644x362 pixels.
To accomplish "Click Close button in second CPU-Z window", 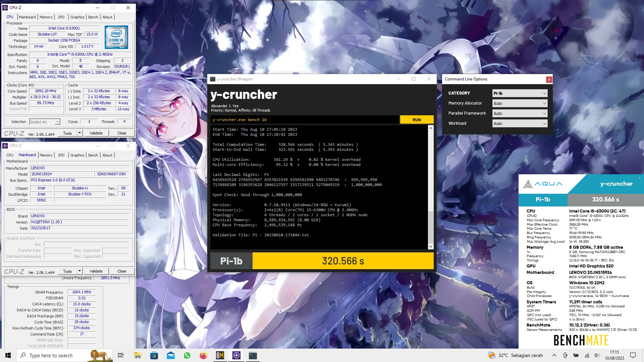I will tap(122, 271).
